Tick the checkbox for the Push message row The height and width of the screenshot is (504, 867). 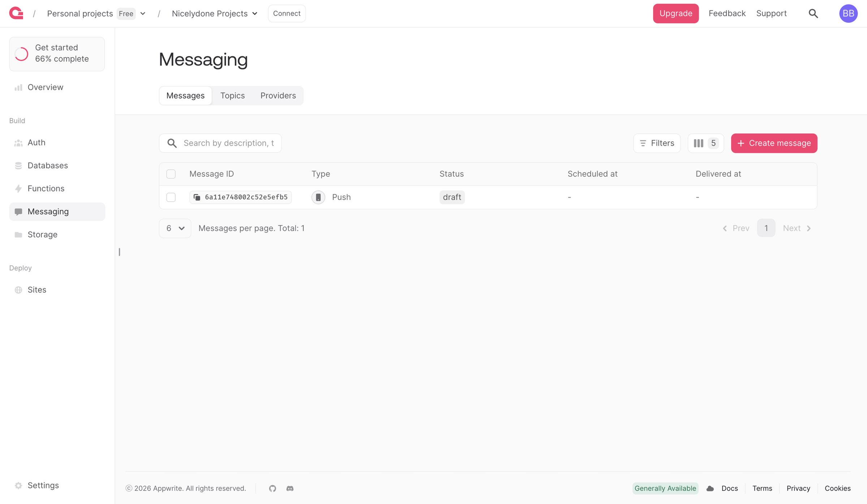coord(171,197)
